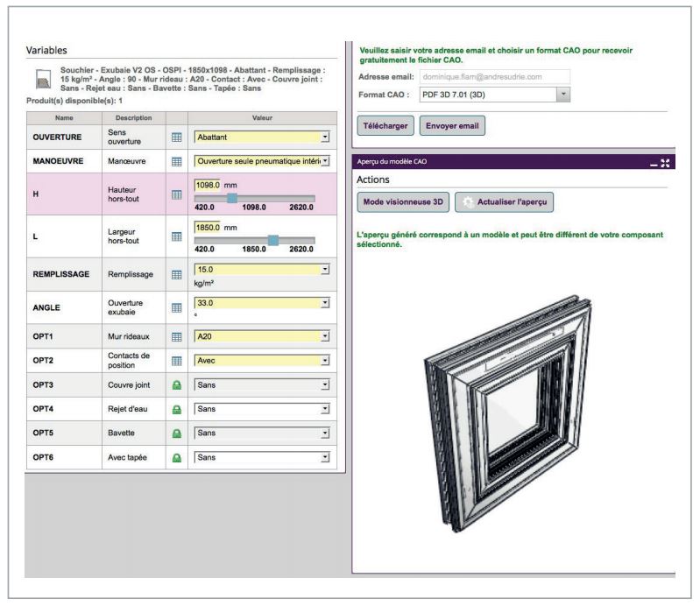Click the OPT6 name cell
The height and width of the screenshot is (606, 700).
coord(64,457)
